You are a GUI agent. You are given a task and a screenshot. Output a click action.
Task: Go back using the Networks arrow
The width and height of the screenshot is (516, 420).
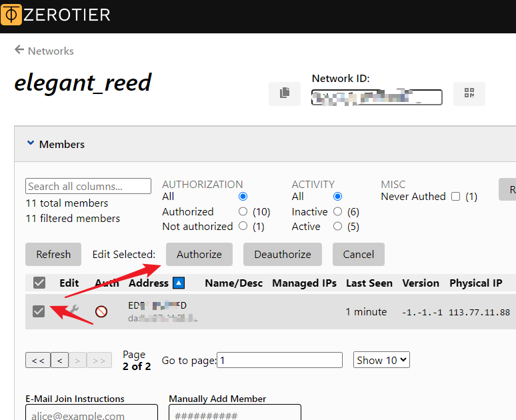coord(19,51)
